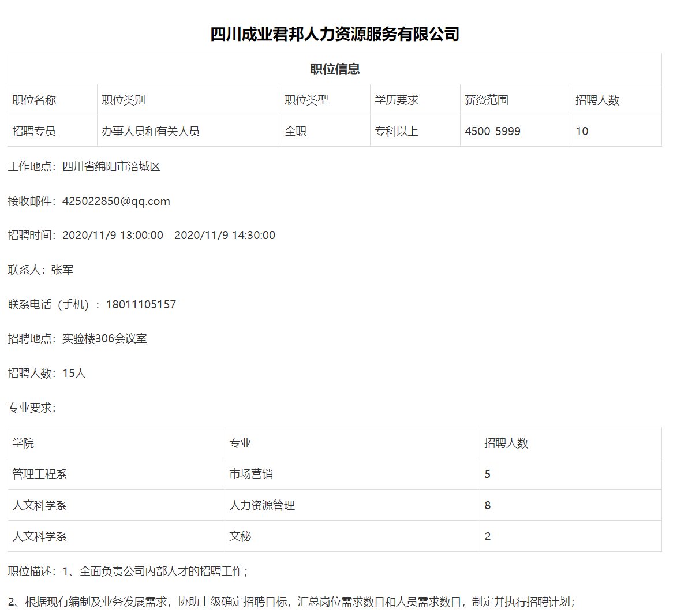Select the 全职 job type cell

pyautogui.click(x=296, y=131)
